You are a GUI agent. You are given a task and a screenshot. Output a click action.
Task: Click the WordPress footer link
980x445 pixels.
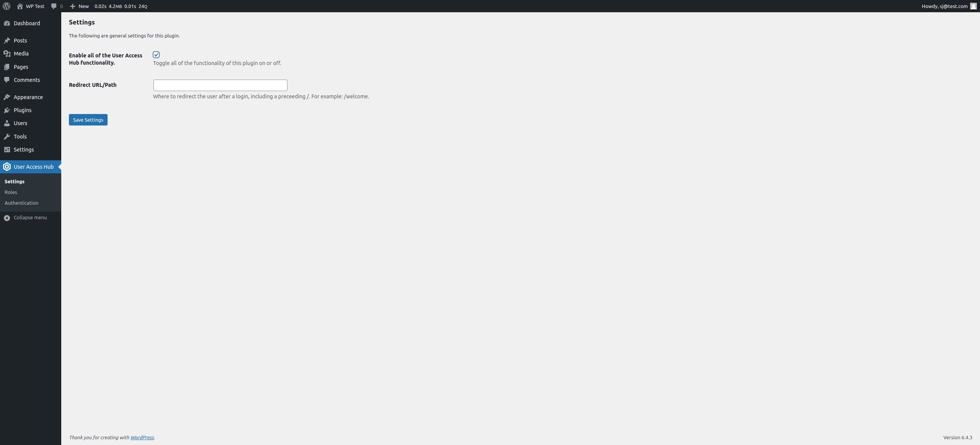[142, 437]
